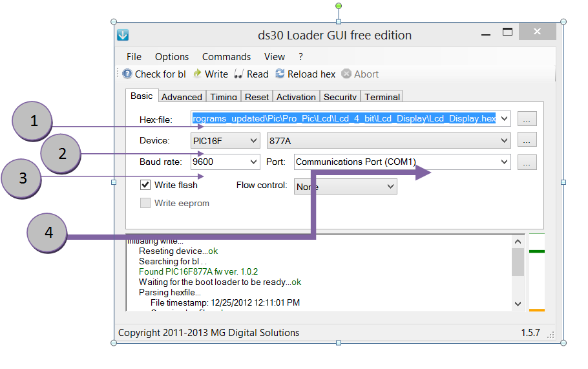
Task: Open the Options menu
Action: coord(172,57)
